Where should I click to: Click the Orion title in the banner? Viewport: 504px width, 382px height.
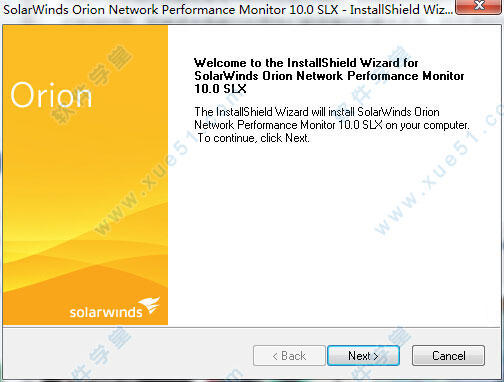click(x=51, y=95)
